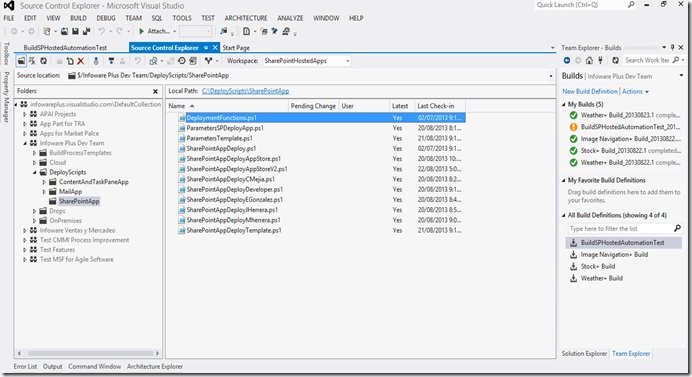This screenshot has height=377, width=692.
Task: Toggle the Folders pane toolbar button
Action: point(21,61)
